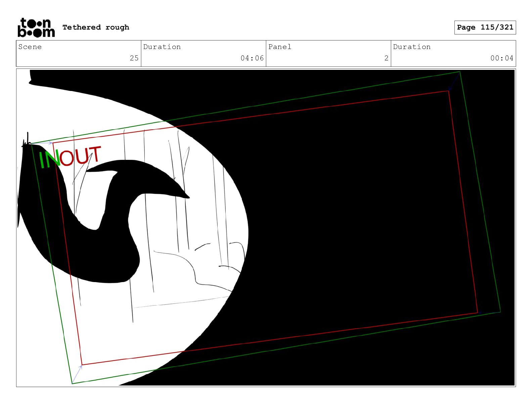Screen dimensions: 532x411
Task: Click the storyboard panel drawing
Action: point(266,228)
